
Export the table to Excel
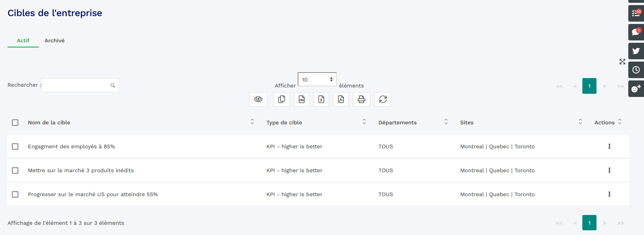(x=321, y=99)
